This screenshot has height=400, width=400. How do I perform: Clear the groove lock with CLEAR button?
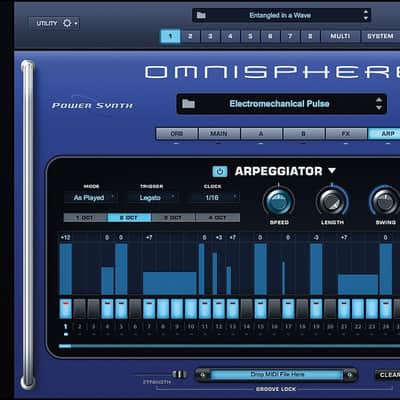pos(388,375)
